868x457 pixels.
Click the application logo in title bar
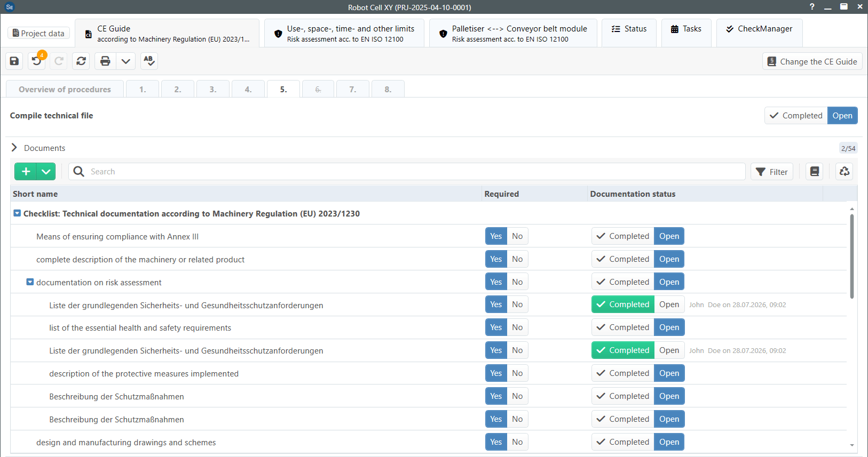click(9, 7)
